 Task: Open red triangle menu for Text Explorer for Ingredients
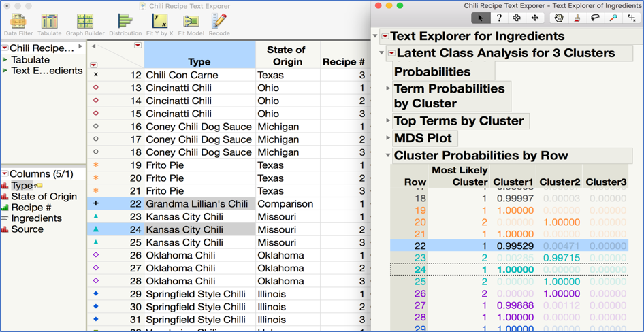click(x=385, y=36)
